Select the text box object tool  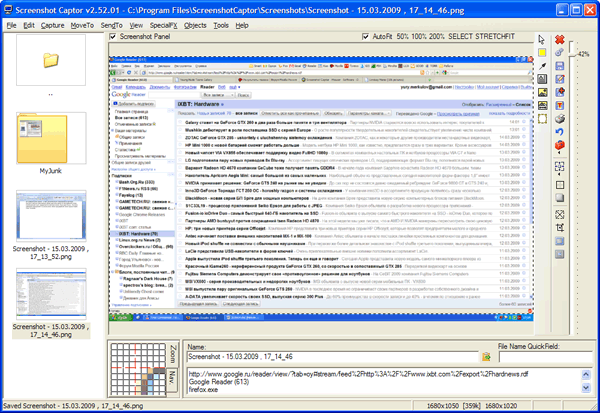(x=542, y=79)
